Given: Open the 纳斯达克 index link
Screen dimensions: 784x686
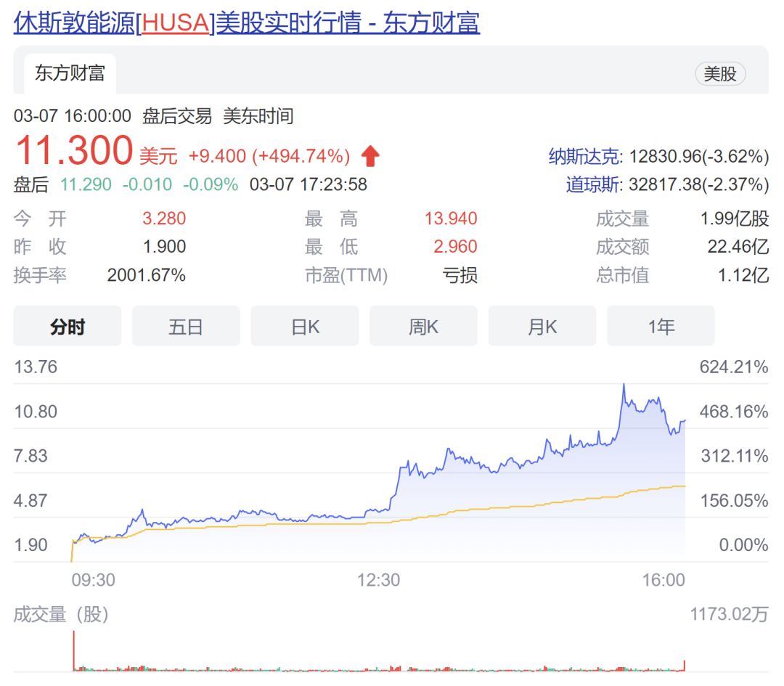Looking at the screenshot, I should [584, 156].
